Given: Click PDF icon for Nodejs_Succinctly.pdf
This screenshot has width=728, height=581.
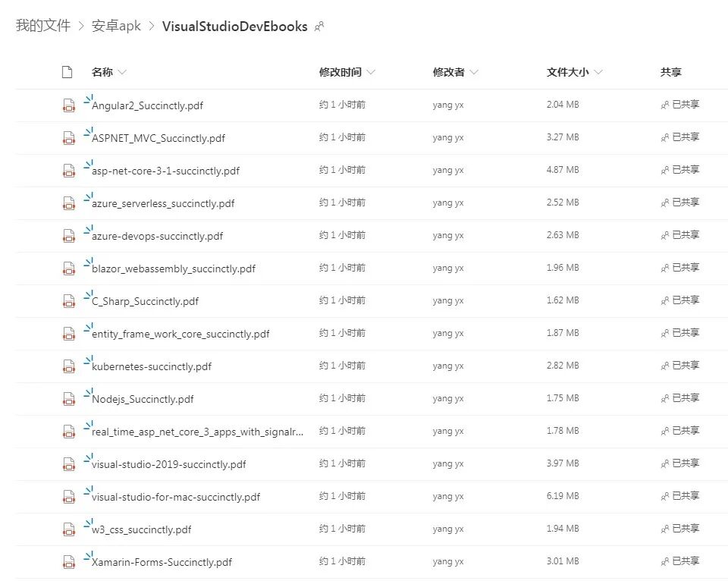Looking at the screenshot, I should 69,399.
